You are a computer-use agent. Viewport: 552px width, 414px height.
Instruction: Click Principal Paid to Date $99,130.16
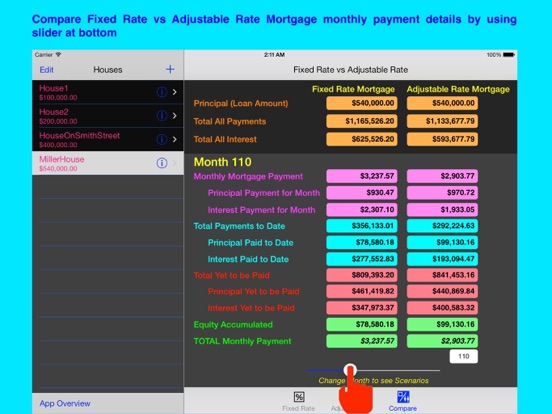click(x=442, y=242)
